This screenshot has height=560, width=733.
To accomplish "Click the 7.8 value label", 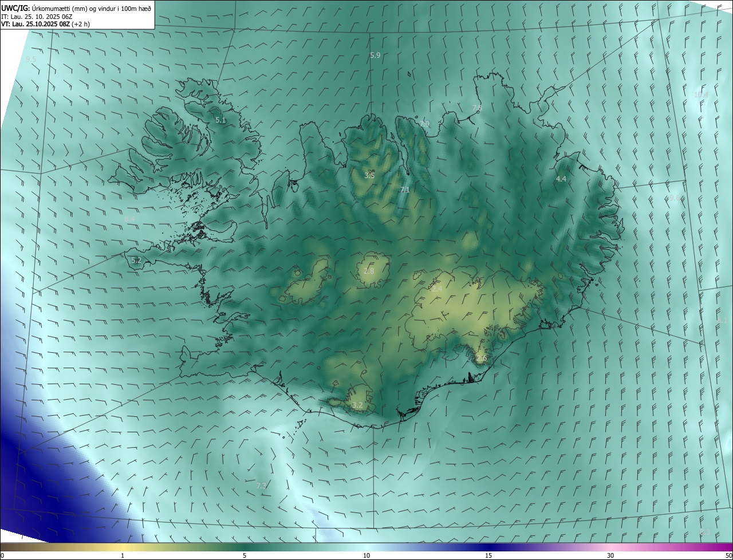I will pos(477,108).
